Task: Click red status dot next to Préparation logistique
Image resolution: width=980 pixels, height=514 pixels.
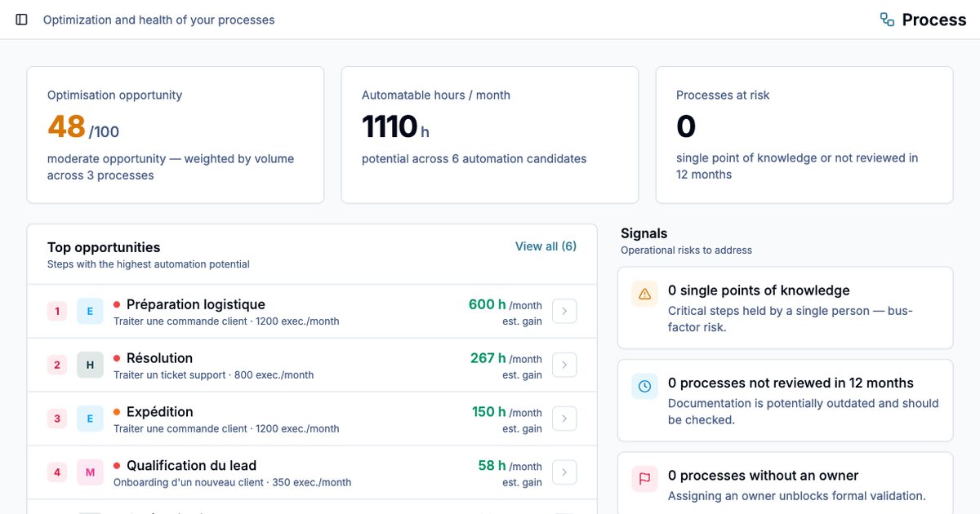Action: pyautogui.click(x=117, y=304)
